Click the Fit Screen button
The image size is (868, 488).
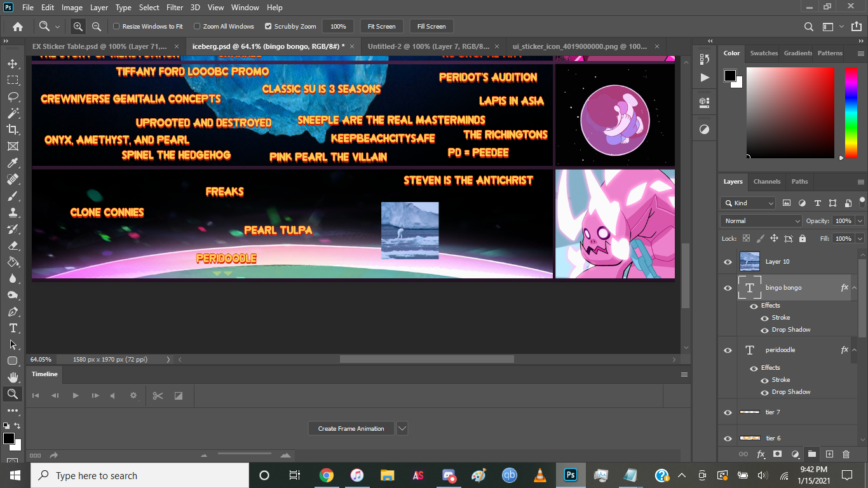click(381, 27)
